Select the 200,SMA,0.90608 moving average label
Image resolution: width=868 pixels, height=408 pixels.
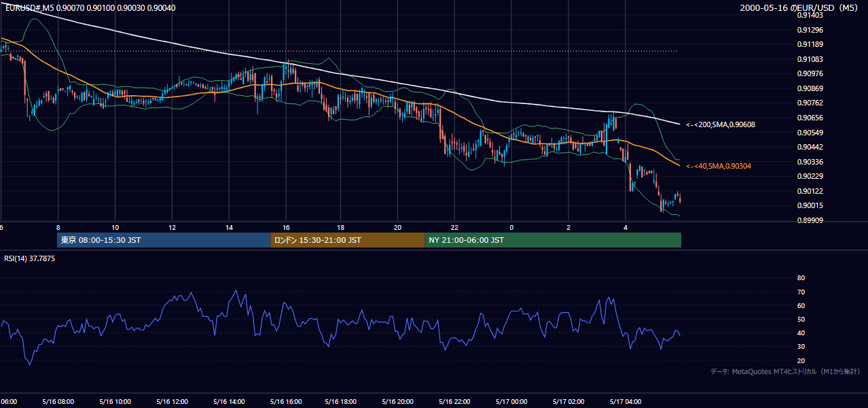(x=720, y=124)
